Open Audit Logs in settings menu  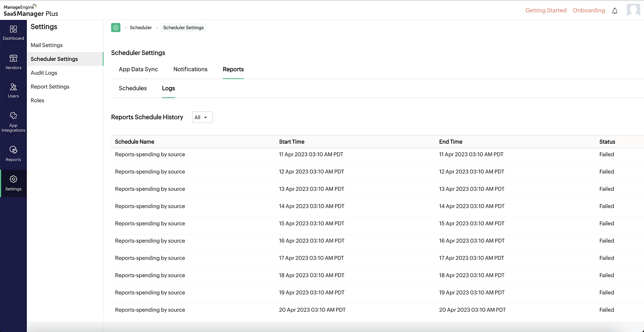(x=44, y=73)
